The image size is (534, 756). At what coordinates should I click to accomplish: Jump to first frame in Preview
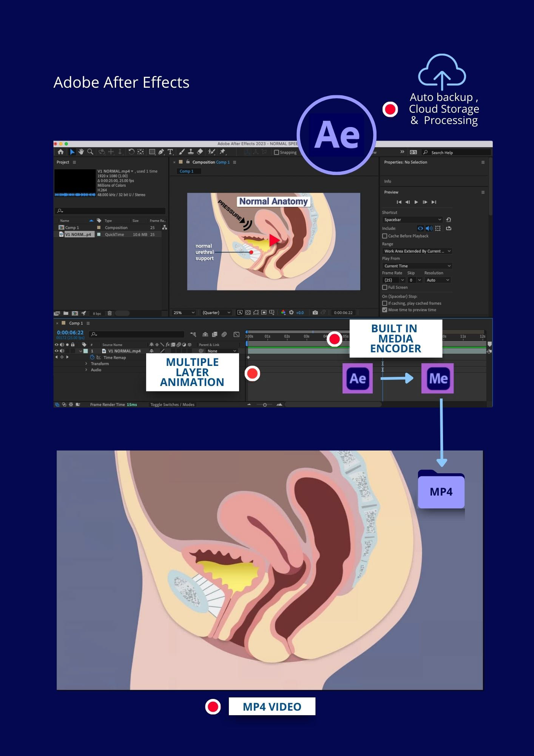(x=399, y=202)
